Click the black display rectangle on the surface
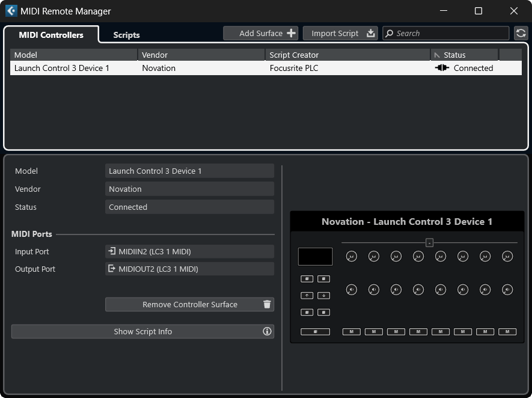Viewport: 532px width, 398px height. 315,257
